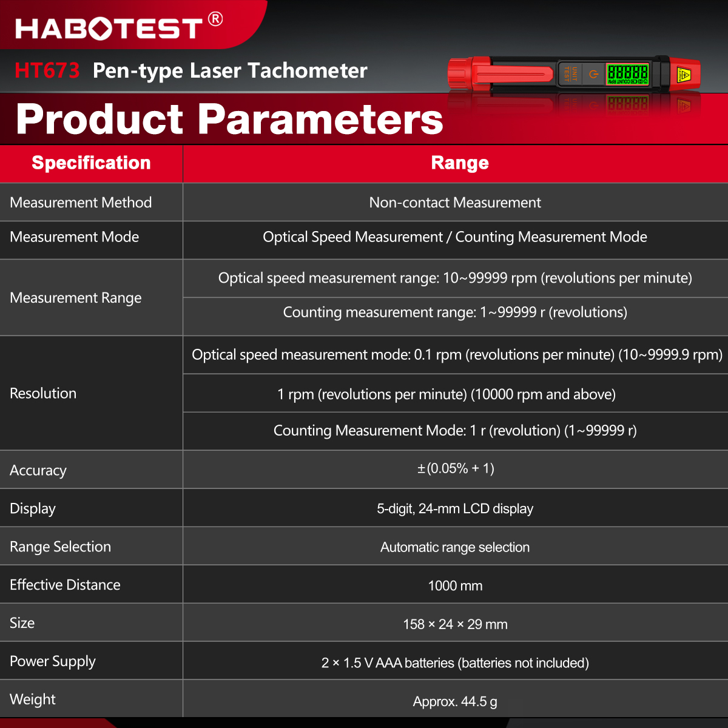This screenshot has height=728, width=728.
Task: Click the 'Effective Distance' row label
Action: click(65, 585)
